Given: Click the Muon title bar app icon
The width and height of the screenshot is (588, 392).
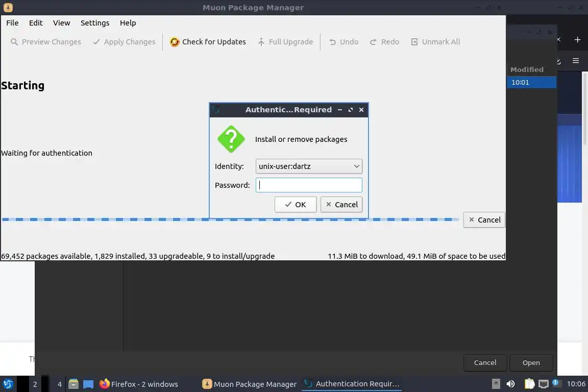Looking at the screenshot, I should [x=8, y=8].
